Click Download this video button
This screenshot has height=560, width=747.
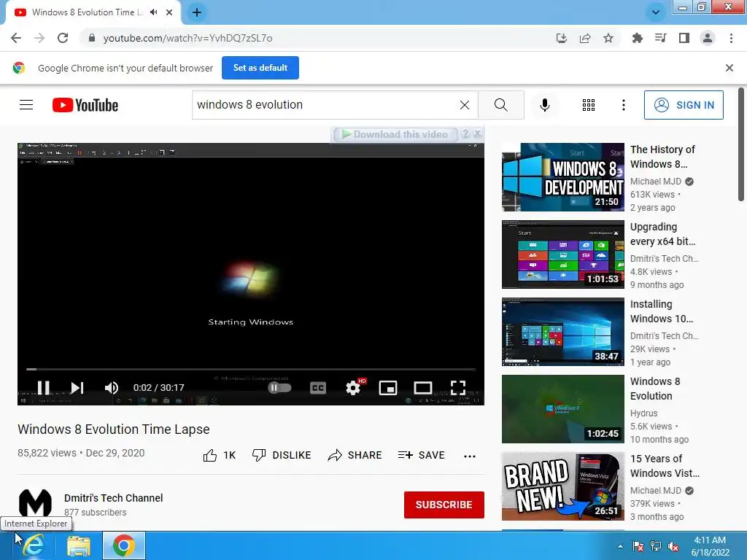395,135
